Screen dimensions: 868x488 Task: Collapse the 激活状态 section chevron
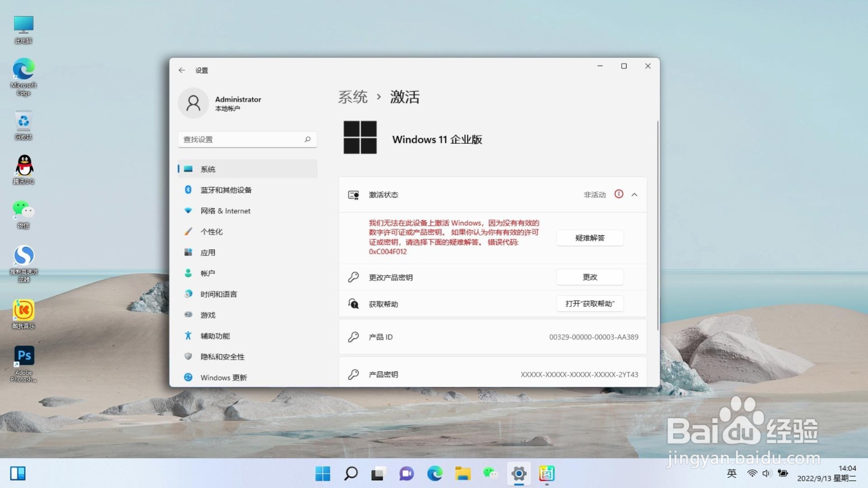point(634,195)
